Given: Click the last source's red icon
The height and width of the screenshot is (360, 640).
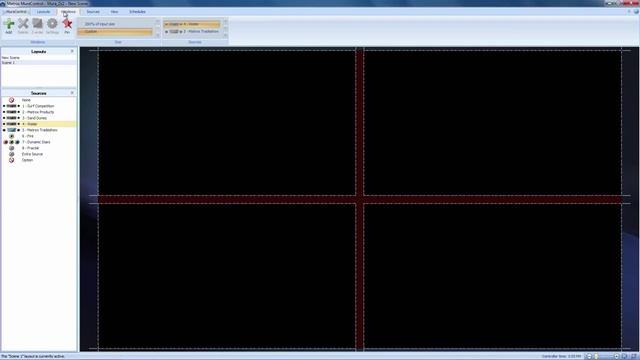Looking at the screenshot, I should 11,160.
